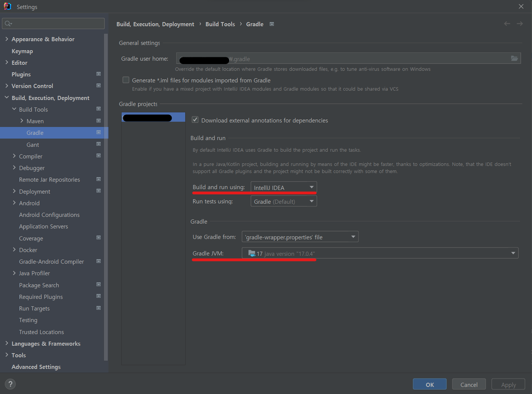
Task: Click project-level icon beside Compiler
Action: (99, 155)
